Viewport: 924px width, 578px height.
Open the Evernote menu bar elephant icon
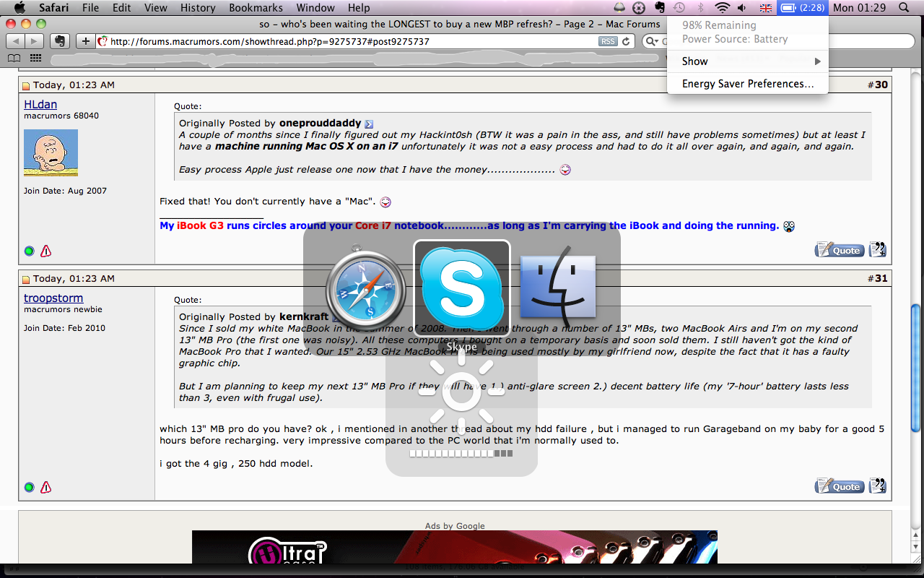pos(659,8)
